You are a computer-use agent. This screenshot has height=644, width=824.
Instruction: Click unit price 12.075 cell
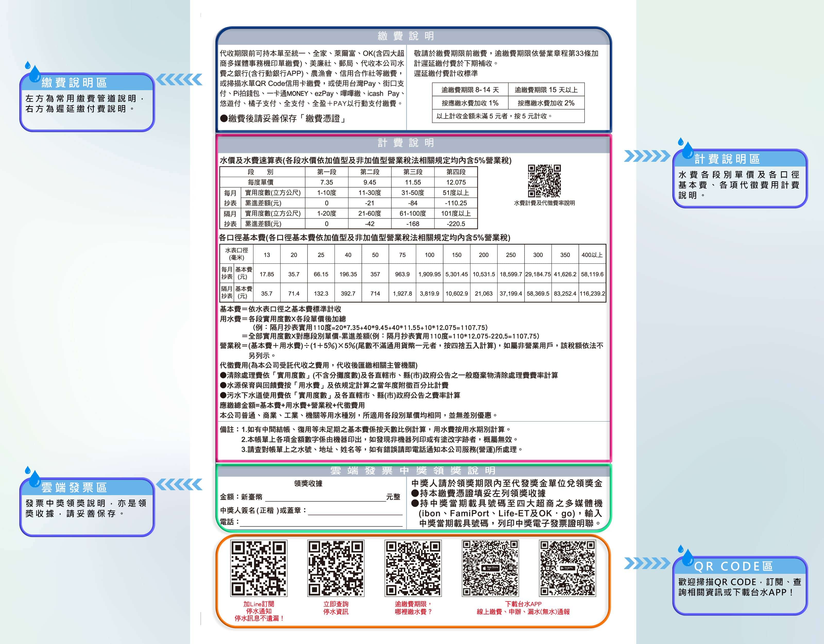[456, 182]
